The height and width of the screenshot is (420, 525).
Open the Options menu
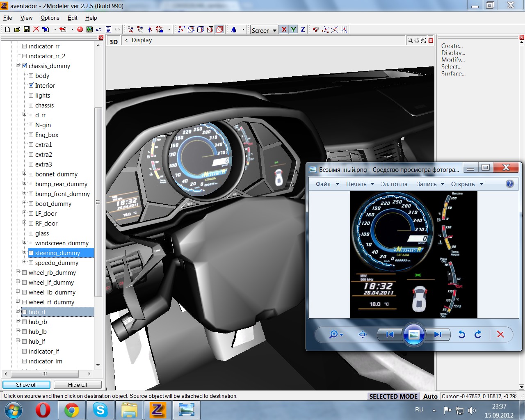click(50, 18)
